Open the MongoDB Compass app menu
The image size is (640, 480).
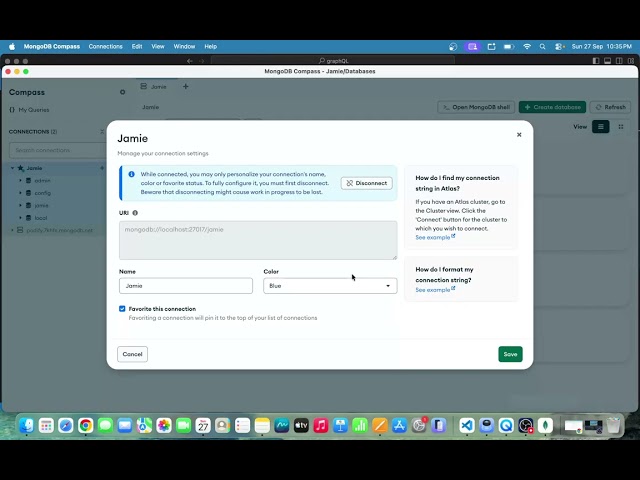[52, 47]
